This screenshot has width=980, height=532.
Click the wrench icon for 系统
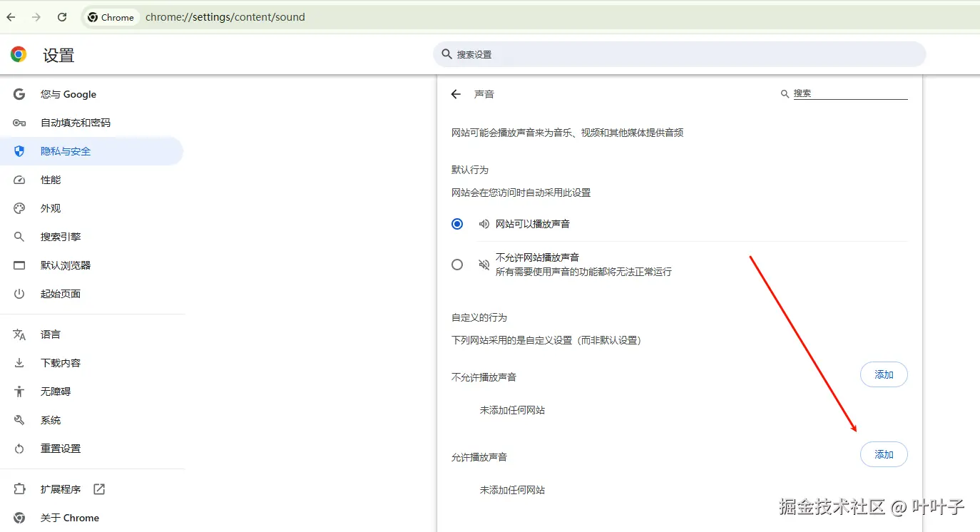point(19,420)
